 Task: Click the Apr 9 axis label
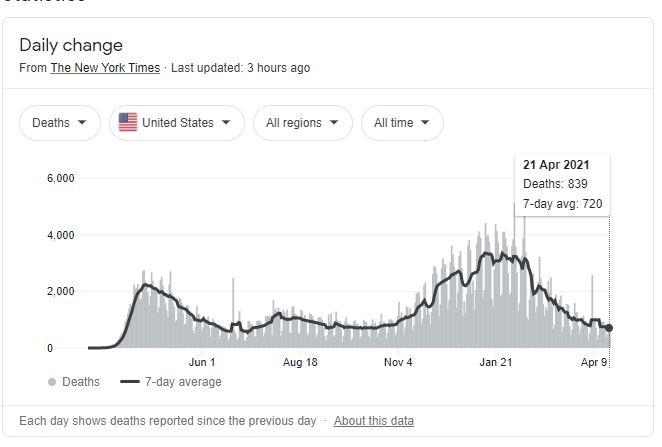point(595,362)
